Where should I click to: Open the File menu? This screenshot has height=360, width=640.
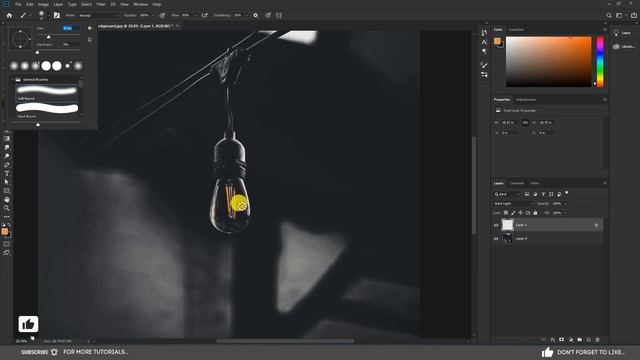18,4
